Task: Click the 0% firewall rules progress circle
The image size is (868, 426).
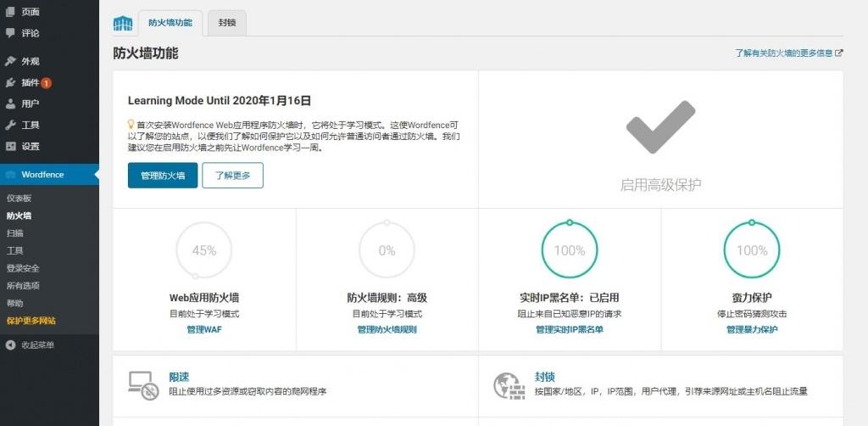Action: 387,250
